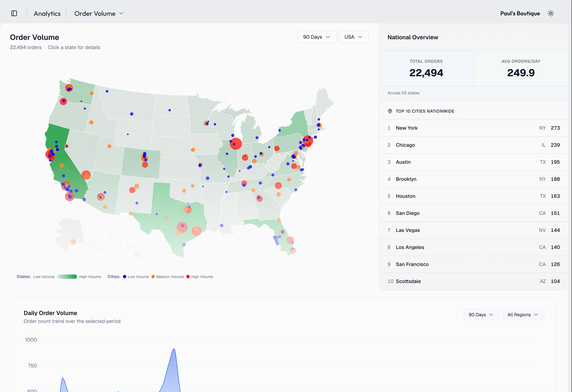Select the San Diego city row

[473, 213]
